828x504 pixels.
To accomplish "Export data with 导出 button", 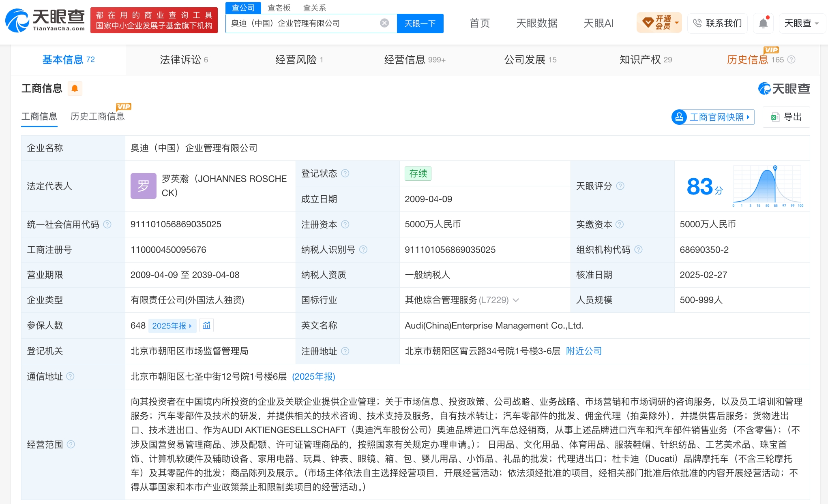I will 786,117.
